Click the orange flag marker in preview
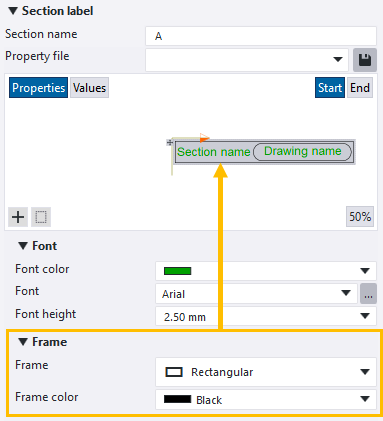The image size is (383, 421). [x=204, y=138]
